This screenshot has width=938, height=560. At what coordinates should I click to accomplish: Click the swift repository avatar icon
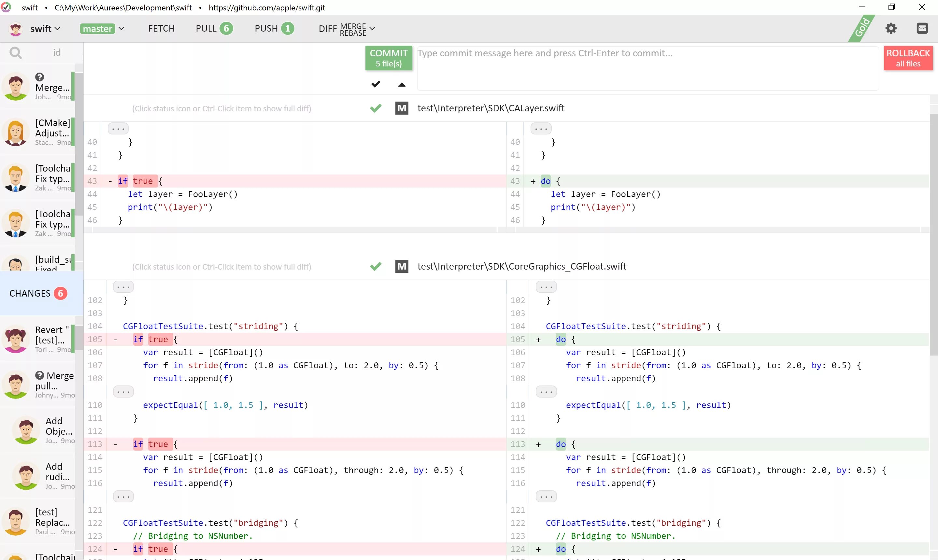pyautogui.click(x=16, y=29)
